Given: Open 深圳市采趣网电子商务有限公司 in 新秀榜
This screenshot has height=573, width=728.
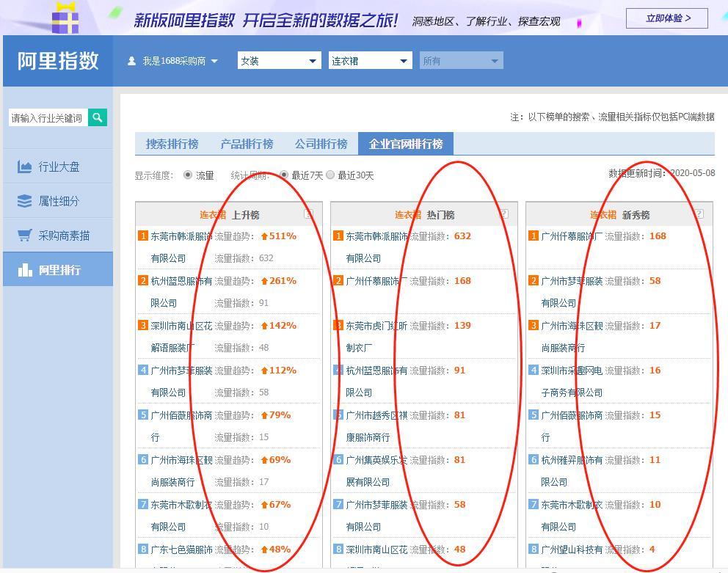Looking at the screenshot, I should coord(572,382).
